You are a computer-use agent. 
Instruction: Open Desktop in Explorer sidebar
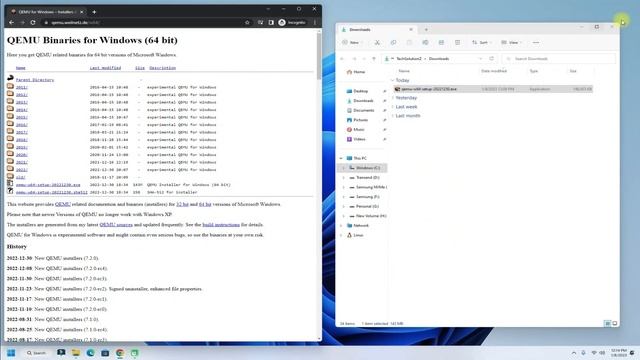pos(358,91)
